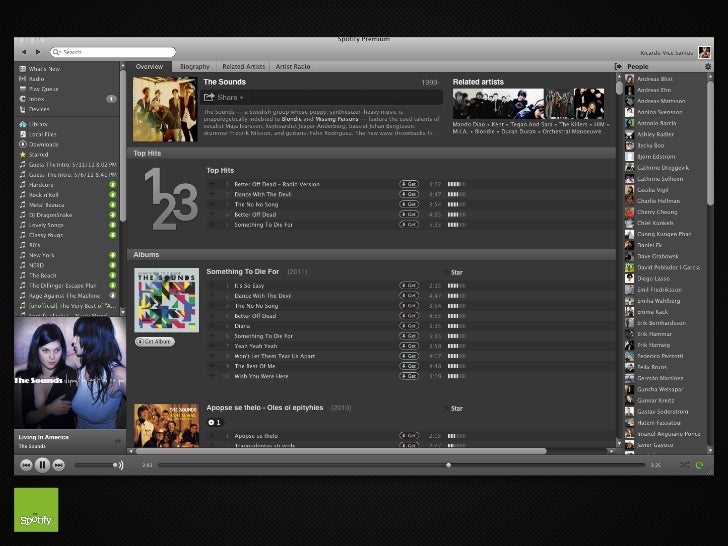The height and width of the screenshot is (546, 728).
Task: Get the Yeah Yeah Yeah track
Action: pyautogui.click(x=409, y=346)
